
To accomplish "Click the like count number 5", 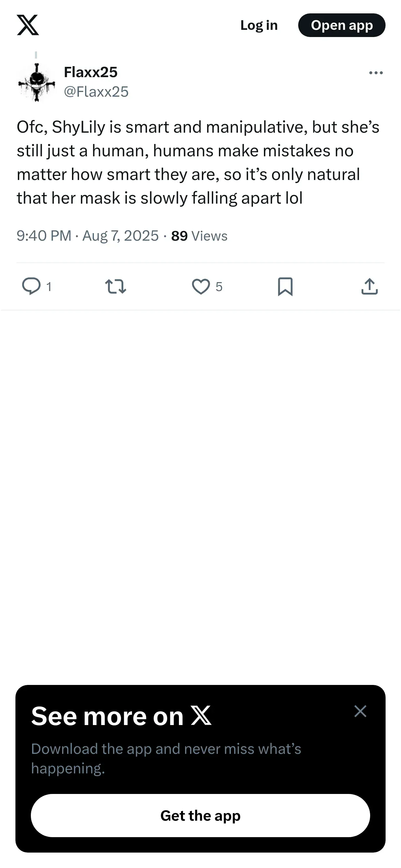I will pos(219,287).
